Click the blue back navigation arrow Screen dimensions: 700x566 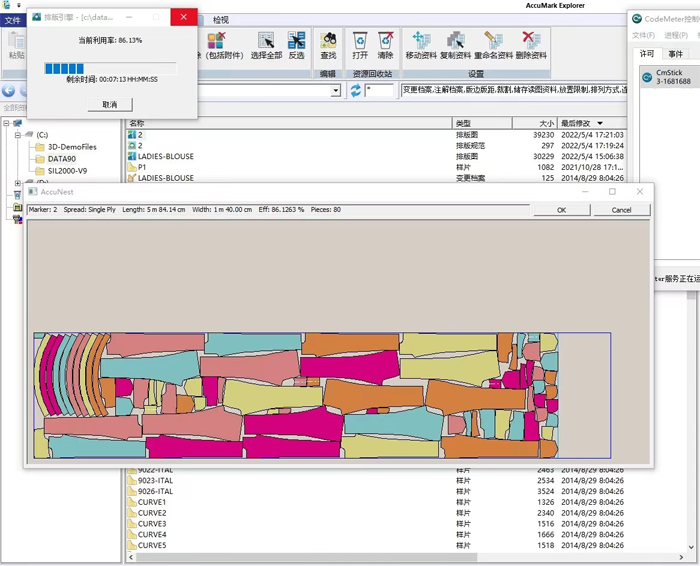[8, 91]
